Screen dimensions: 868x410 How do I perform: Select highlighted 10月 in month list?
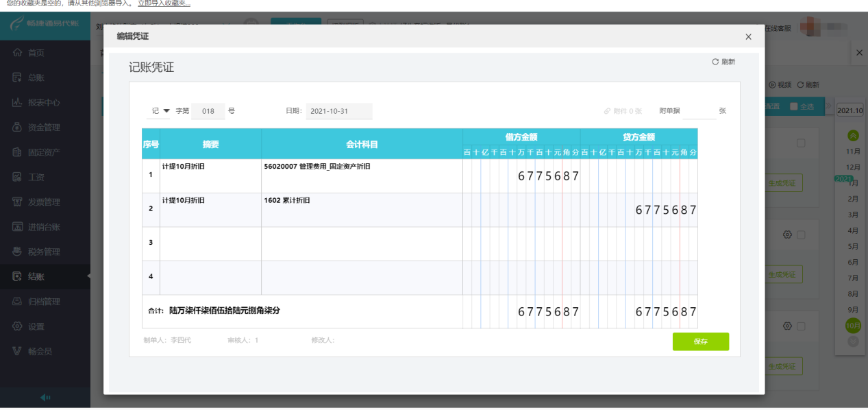[853, 326]
